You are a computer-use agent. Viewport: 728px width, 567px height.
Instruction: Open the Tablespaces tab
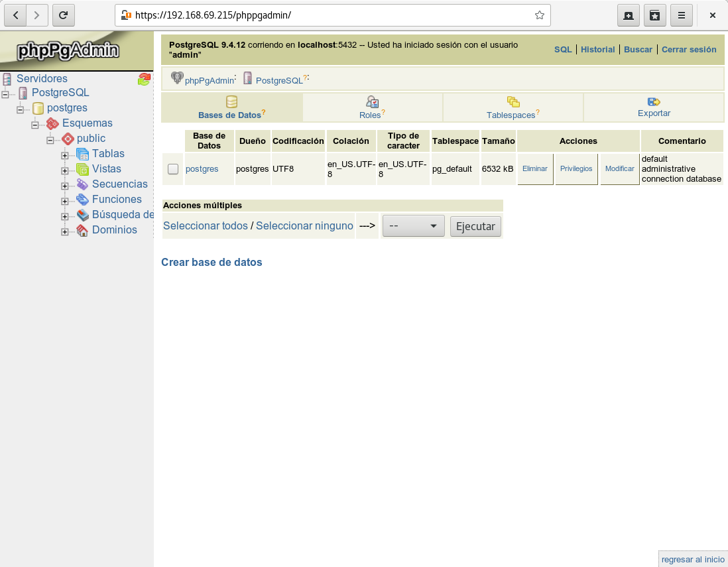click(513, 107)
